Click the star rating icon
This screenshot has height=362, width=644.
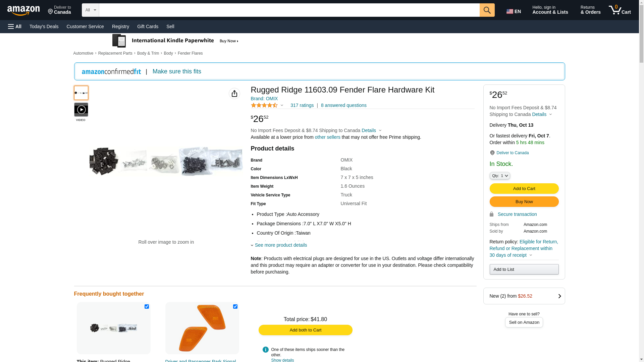point(264,105)
